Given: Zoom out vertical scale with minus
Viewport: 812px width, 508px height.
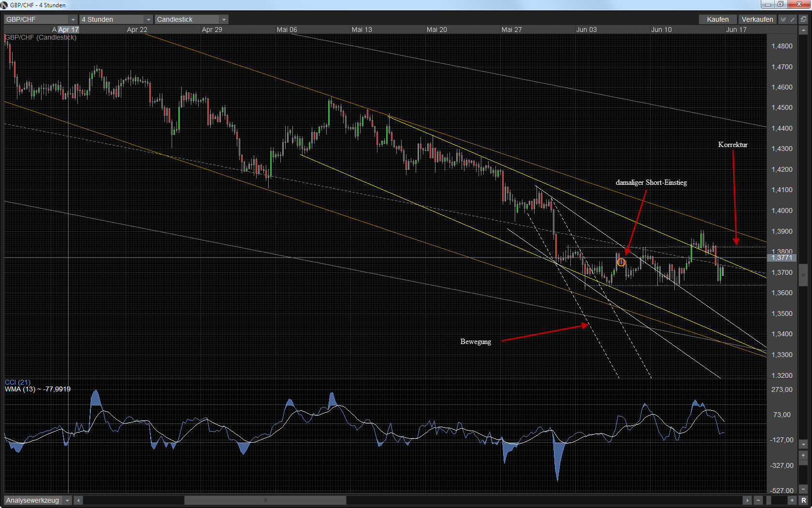Looking at the screenshot, I should [x=803, y=489].
